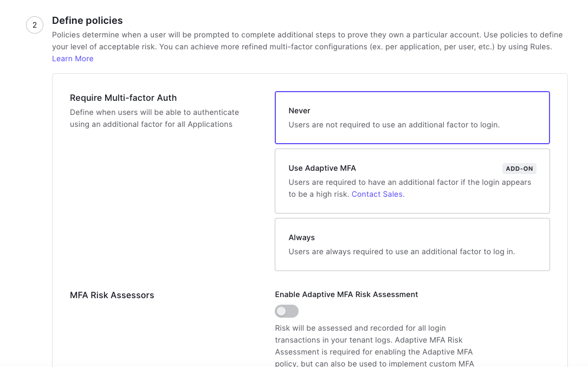Select the Always require MFA policy

[412, 244]
